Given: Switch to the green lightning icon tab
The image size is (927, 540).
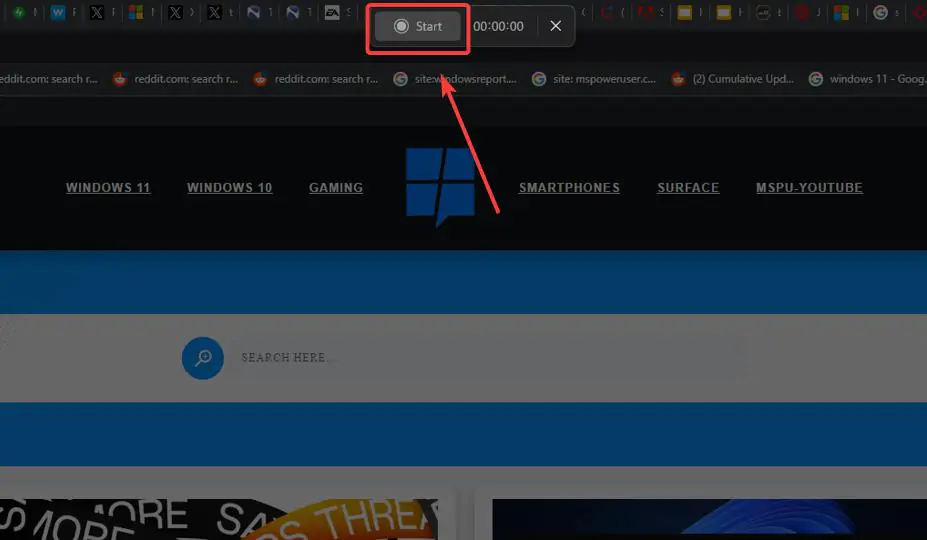Looking at the screenshot, I should [x=19, y=12].
